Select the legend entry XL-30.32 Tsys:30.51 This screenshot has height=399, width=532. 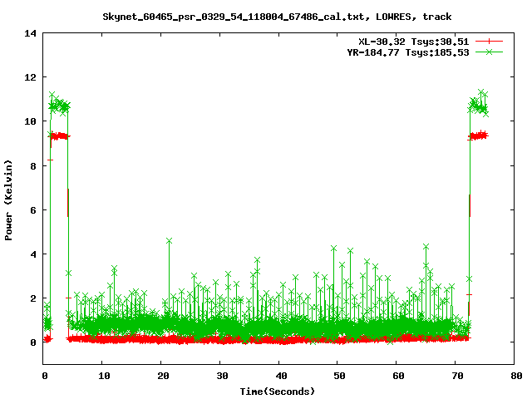click(x=414, y=42)
